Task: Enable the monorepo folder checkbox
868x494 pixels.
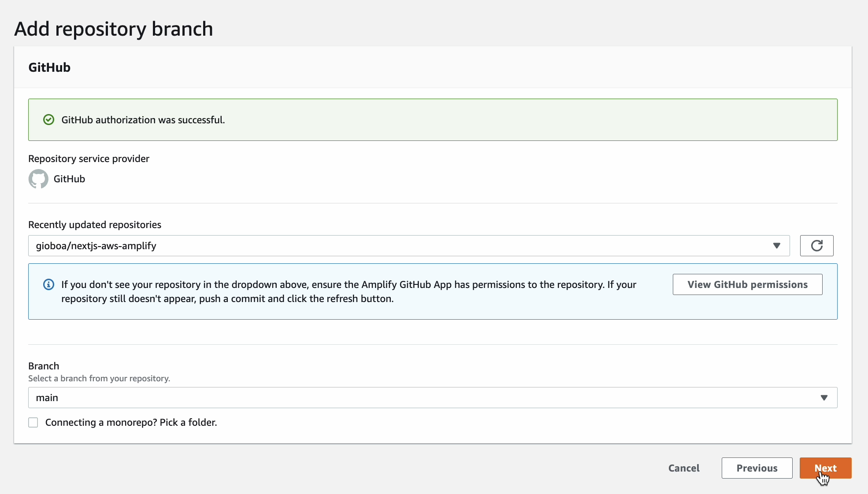Action: [x=33, y=423]
